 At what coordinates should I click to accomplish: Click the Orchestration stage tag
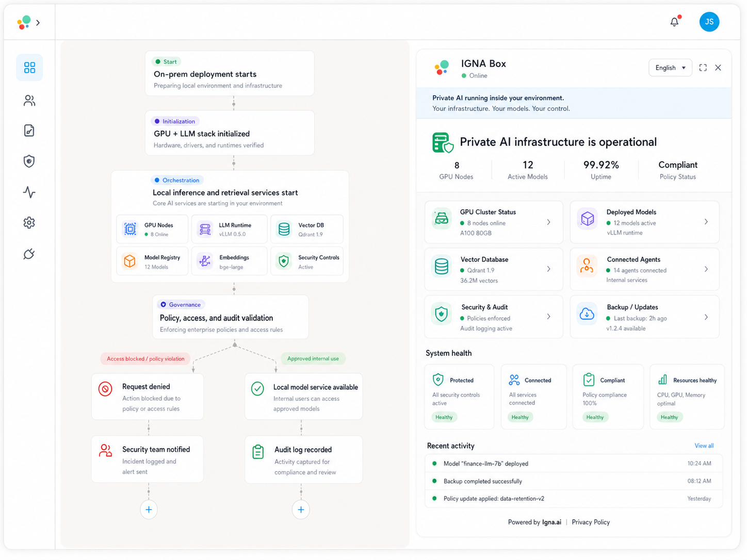click(177, 180)
